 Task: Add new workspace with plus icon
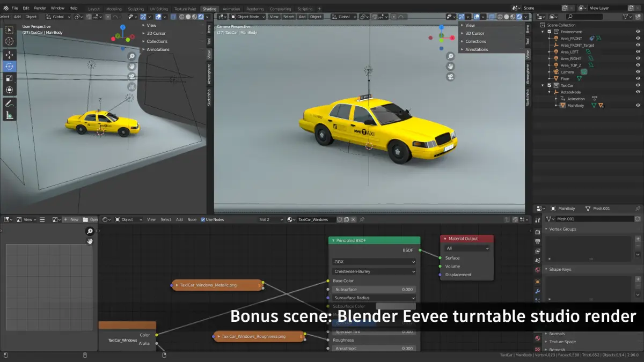[320, 9]
